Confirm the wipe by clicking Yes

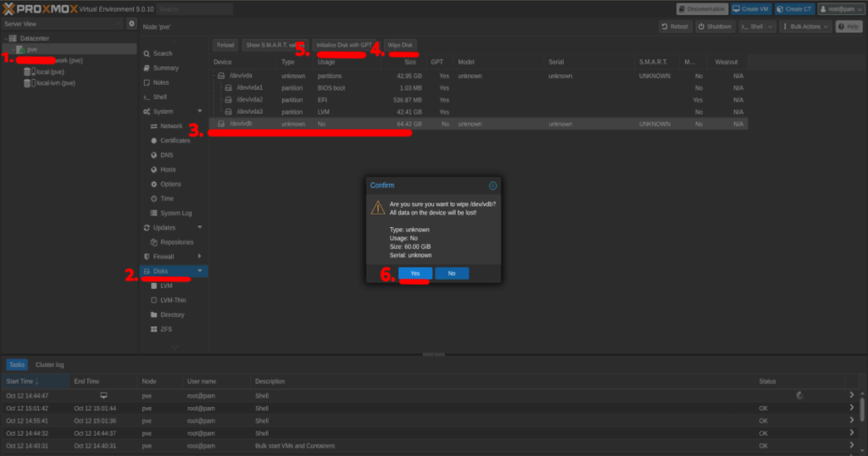tap(415, 274)
